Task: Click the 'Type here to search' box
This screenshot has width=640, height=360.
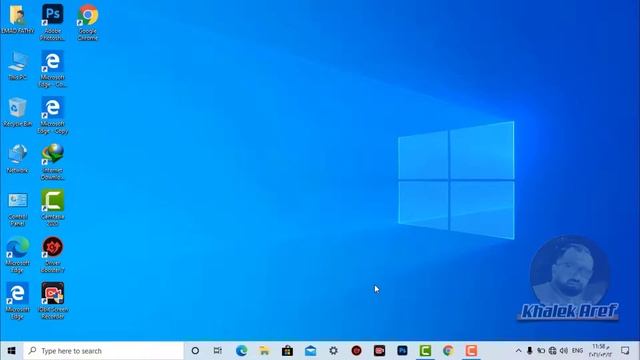Action: (103, 351)
